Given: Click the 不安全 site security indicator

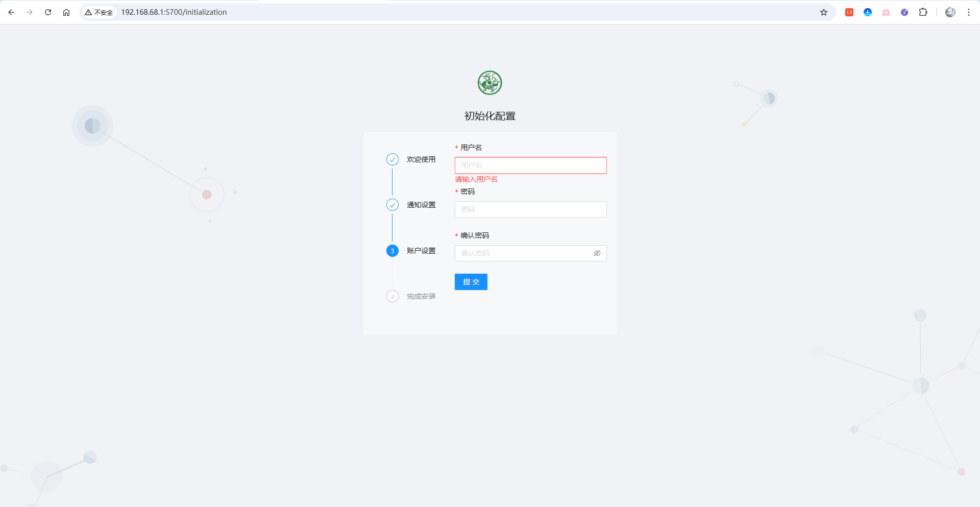Looking at the screenshot, I should [x=99, y=12].
